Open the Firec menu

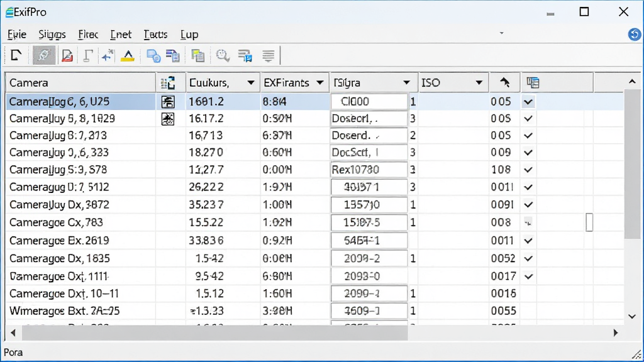tap(88, 35)
